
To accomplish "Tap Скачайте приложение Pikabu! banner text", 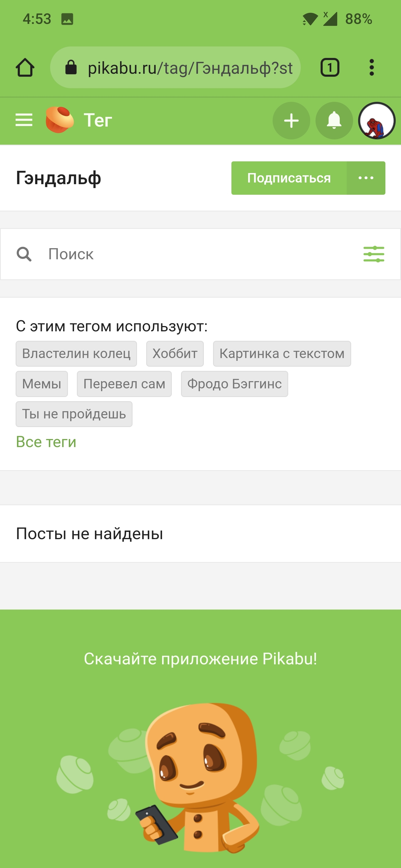I will (200, 659).
